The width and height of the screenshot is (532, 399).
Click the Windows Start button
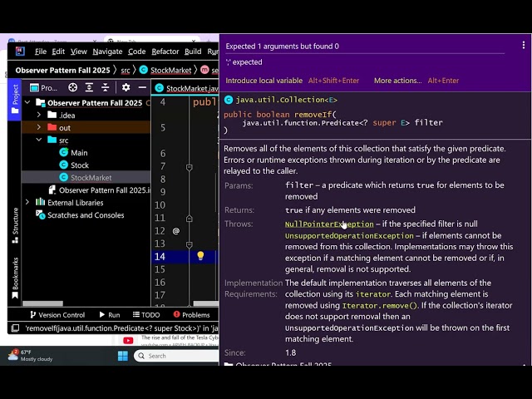[123, 356]
